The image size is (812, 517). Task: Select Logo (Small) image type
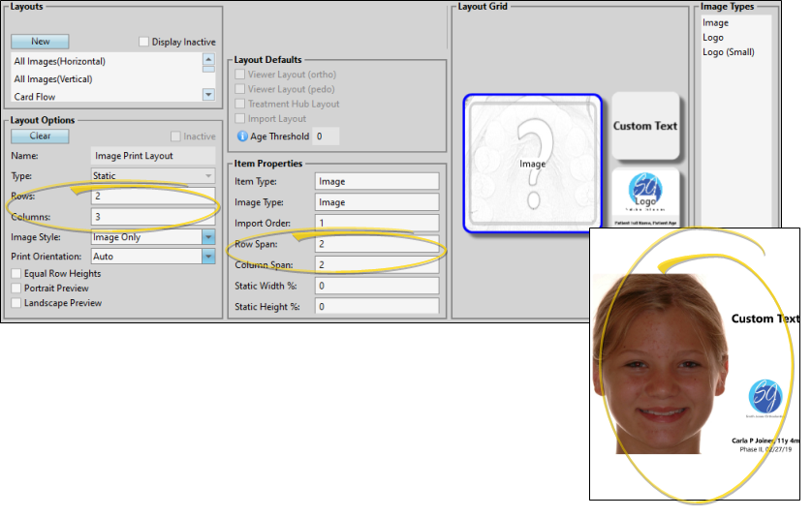click(728, 52)
